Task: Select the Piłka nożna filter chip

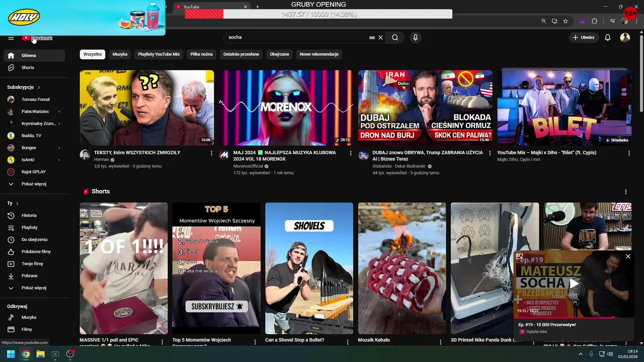Action: pos(201,54)
